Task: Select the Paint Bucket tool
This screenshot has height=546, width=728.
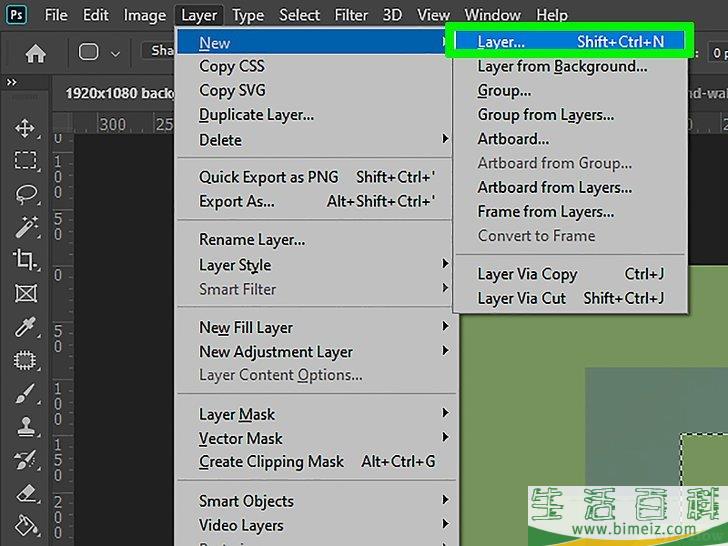Action: [x=25, y=526]
